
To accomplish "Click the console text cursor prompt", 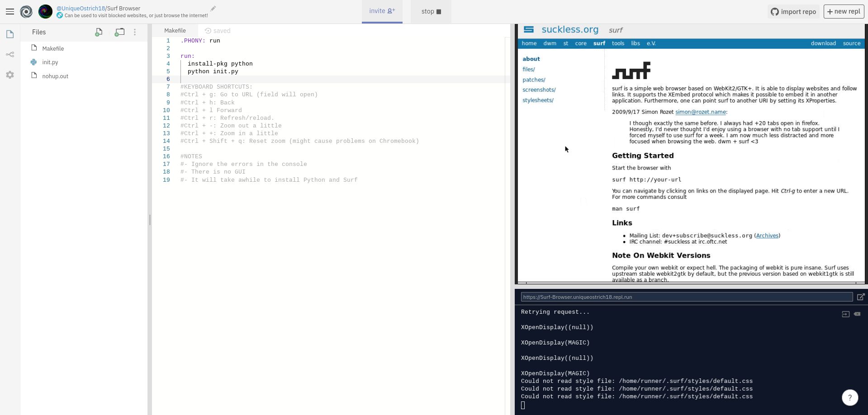I will click(x=523, y=405).
